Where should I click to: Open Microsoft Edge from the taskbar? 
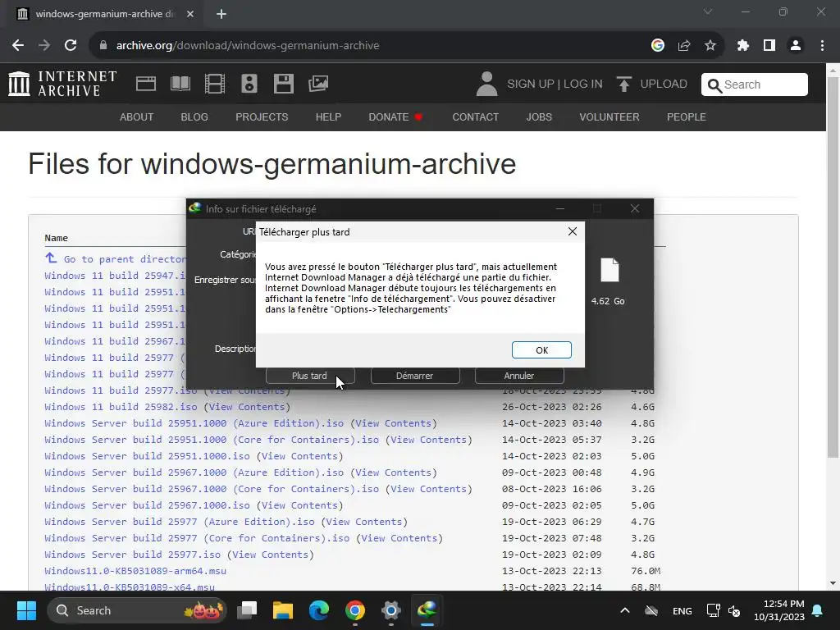point(319,610)
